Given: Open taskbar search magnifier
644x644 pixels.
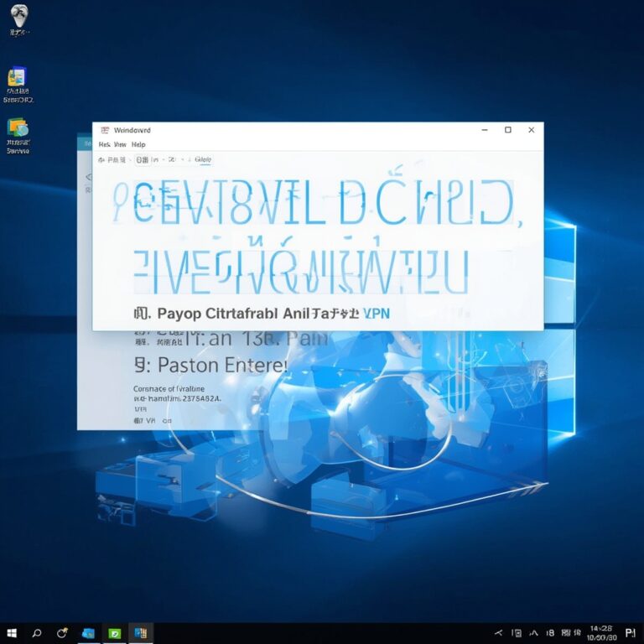Looking at the screenshot, I should pos(37,633).
